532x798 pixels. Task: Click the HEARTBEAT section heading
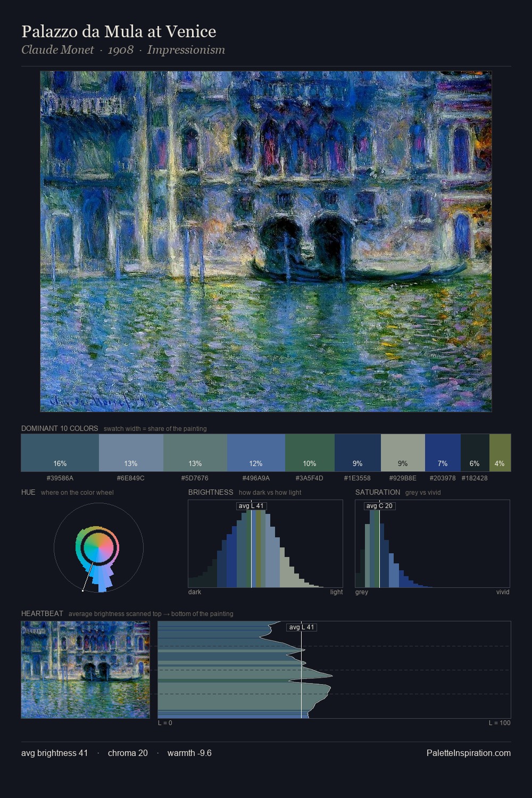coord(42,613)
